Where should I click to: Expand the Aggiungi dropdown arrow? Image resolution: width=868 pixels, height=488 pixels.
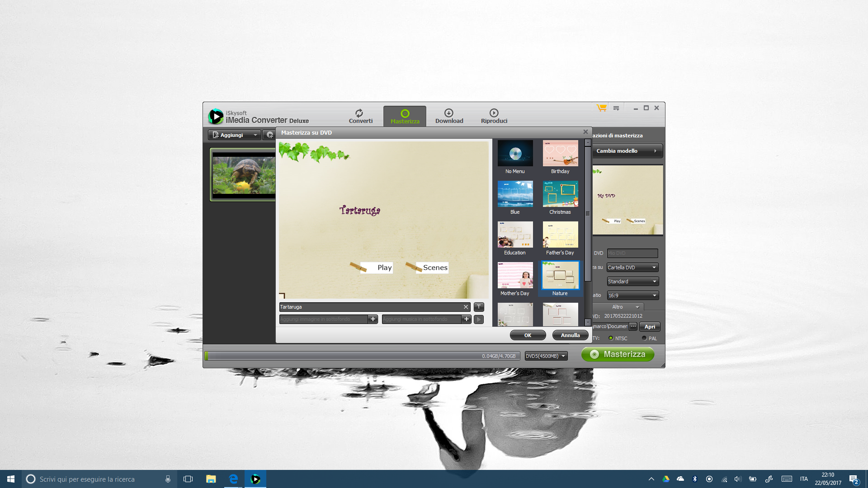tap(255, 135)
